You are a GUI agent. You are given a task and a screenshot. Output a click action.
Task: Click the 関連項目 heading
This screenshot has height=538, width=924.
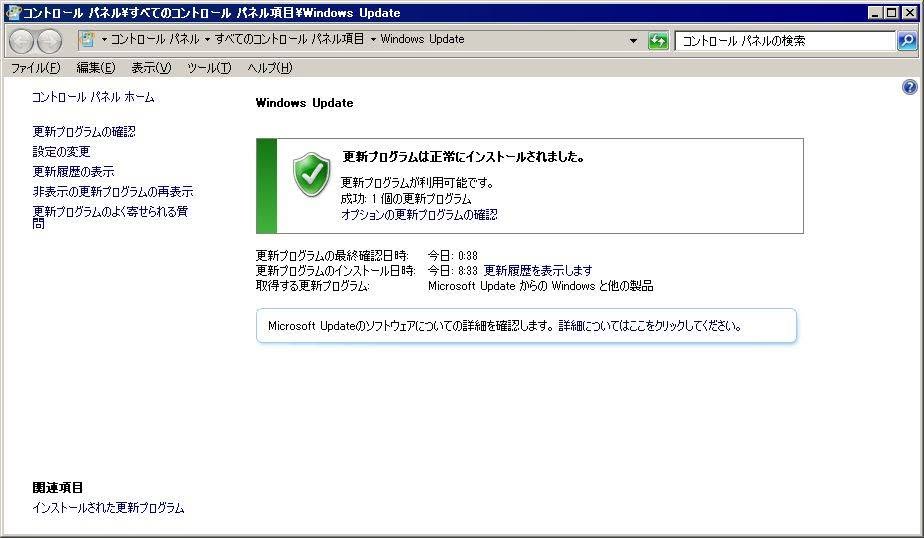(57, 487)
